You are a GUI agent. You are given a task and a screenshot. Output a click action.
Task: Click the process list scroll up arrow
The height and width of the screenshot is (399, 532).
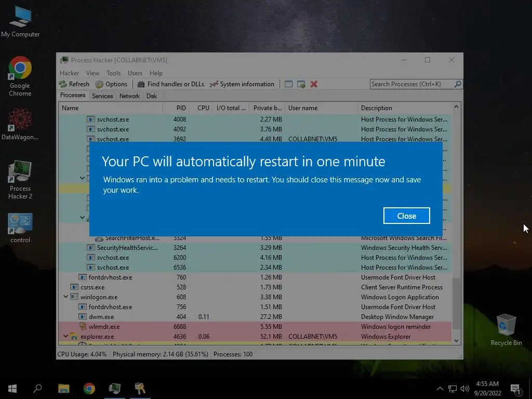coord(456,107)
